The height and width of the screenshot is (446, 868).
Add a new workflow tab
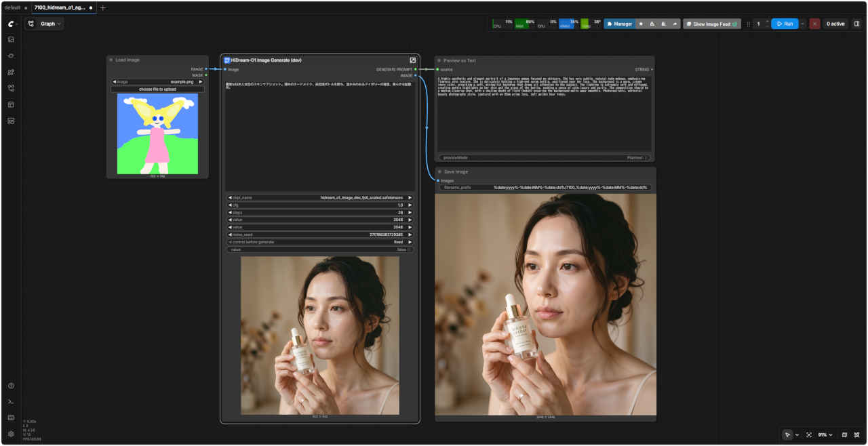(103, 7)
